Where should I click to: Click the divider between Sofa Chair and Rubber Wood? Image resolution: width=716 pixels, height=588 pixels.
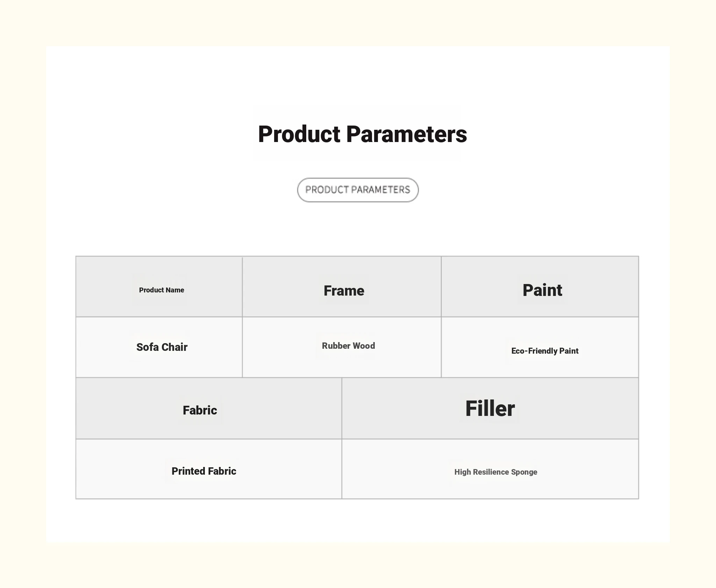pos(242,347)
